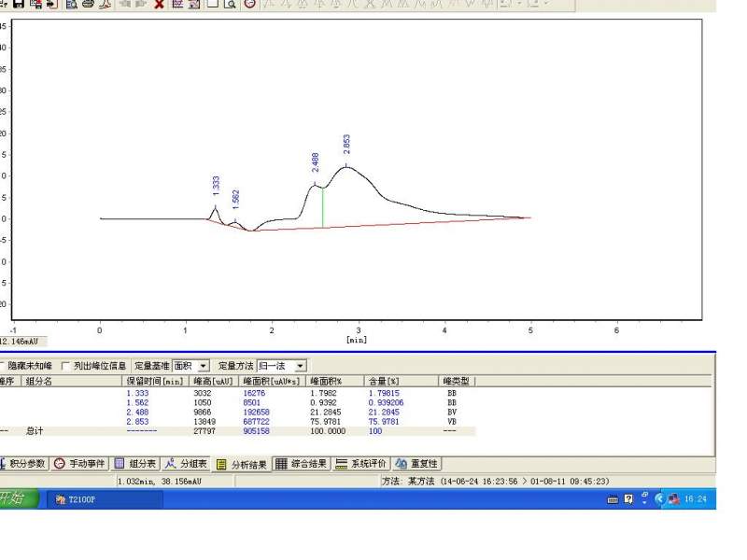Screen dimensions: 747x560
Task: Click the 峰类型 column header
Action: pyautogui.click(x=457, y=381)
